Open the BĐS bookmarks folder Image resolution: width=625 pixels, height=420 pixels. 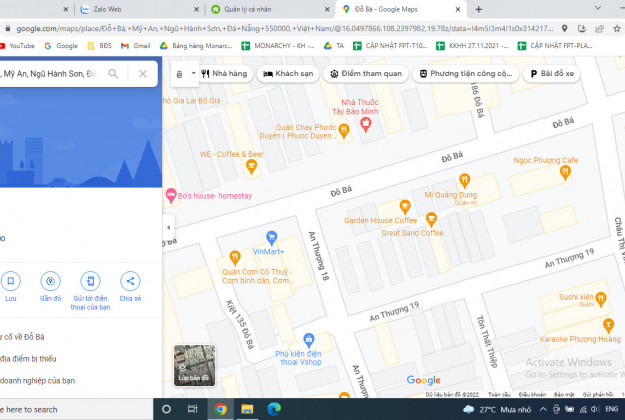(100, 46)
